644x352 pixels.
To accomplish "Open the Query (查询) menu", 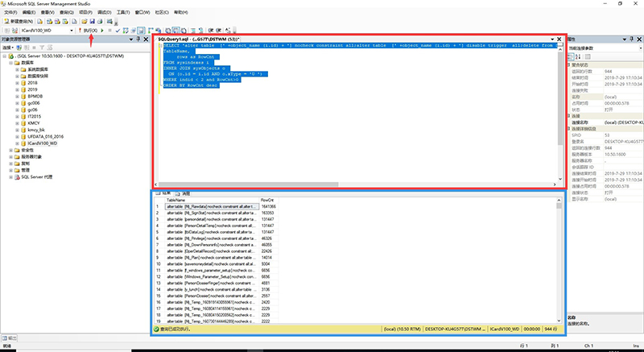I will [67, 12].
